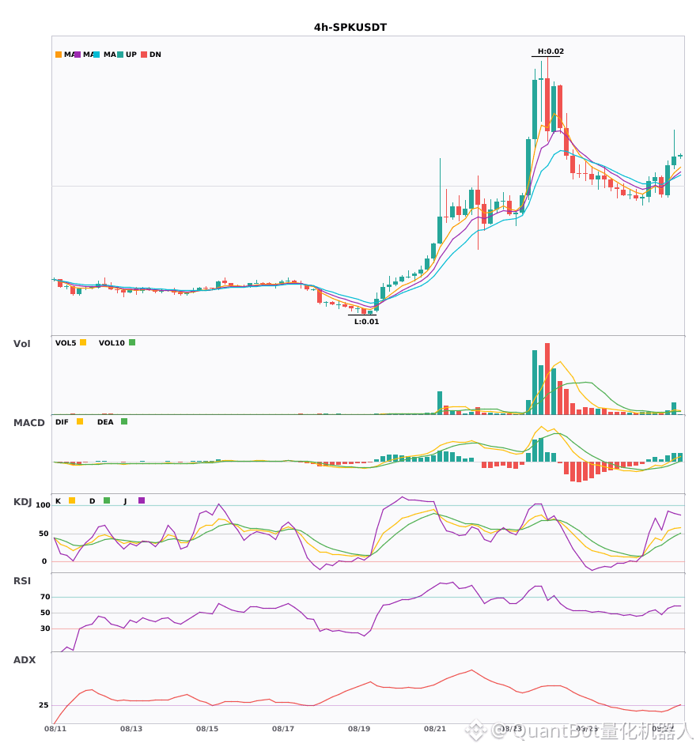The height and width of the screenshot is (751, 700).
Task: Click the 08/15 date axis label
Action: [207, 729]
